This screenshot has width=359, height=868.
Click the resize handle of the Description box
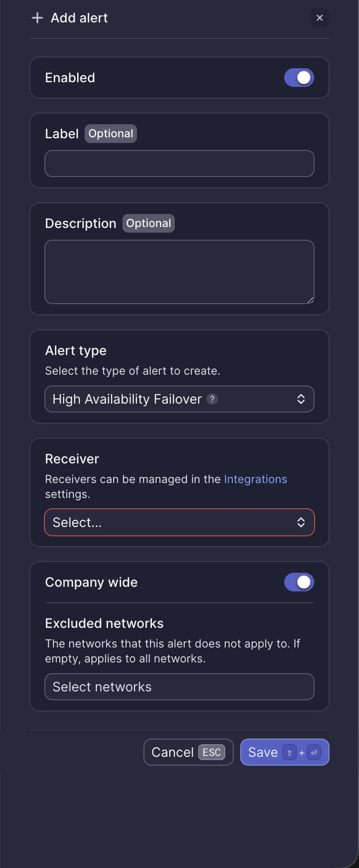pos(310,299)
